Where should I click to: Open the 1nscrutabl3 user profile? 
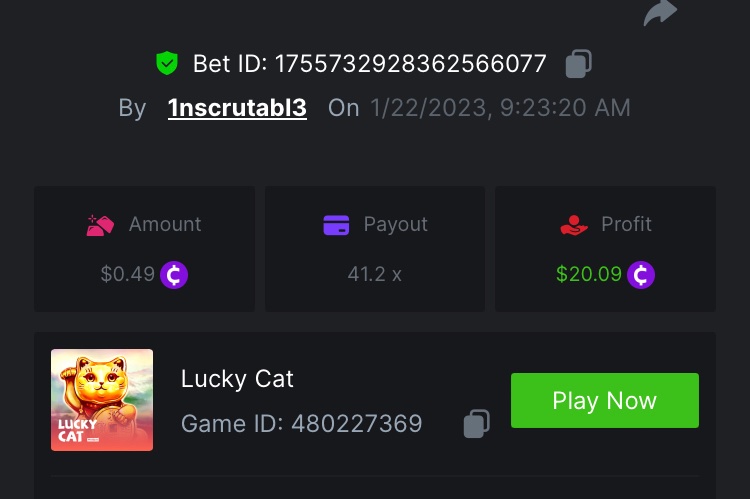click(x=237, y=108)
